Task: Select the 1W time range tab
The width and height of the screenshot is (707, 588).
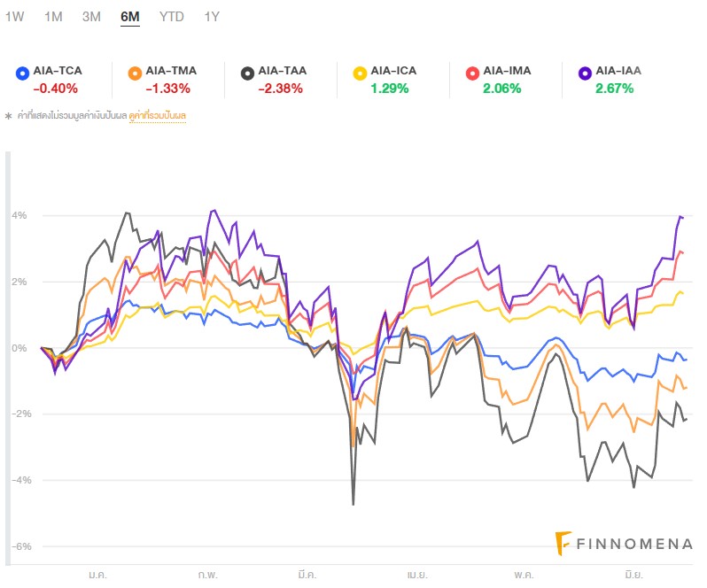Action: click(x=15, y=16)
